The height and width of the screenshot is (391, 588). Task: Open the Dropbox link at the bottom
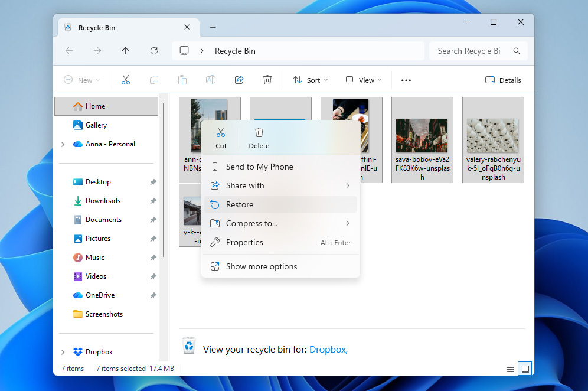(x=328, y=349)
